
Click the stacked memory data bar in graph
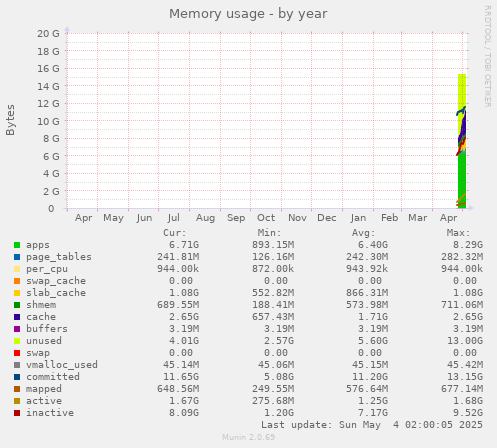click(462, 141)
